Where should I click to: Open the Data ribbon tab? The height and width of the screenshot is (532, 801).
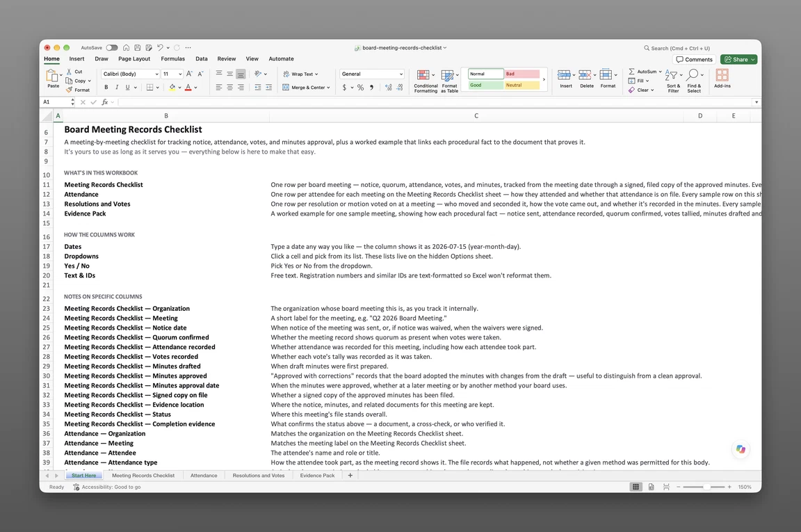coord(201,59)
